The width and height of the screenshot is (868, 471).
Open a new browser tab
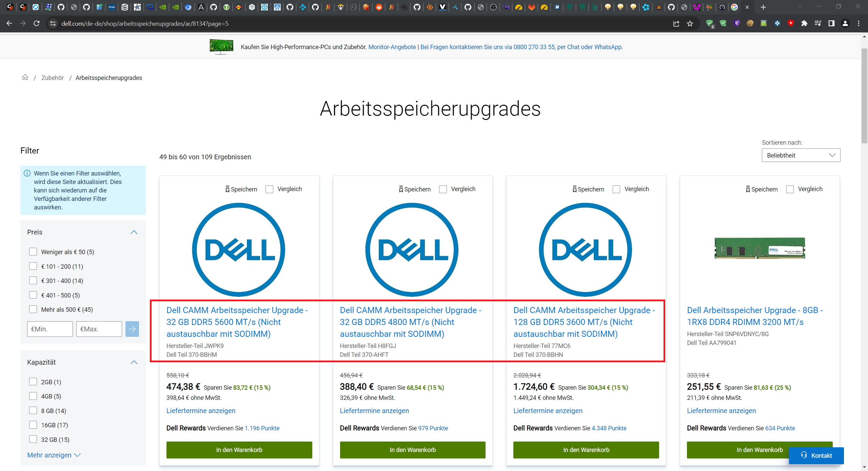[x=763, y=7]
